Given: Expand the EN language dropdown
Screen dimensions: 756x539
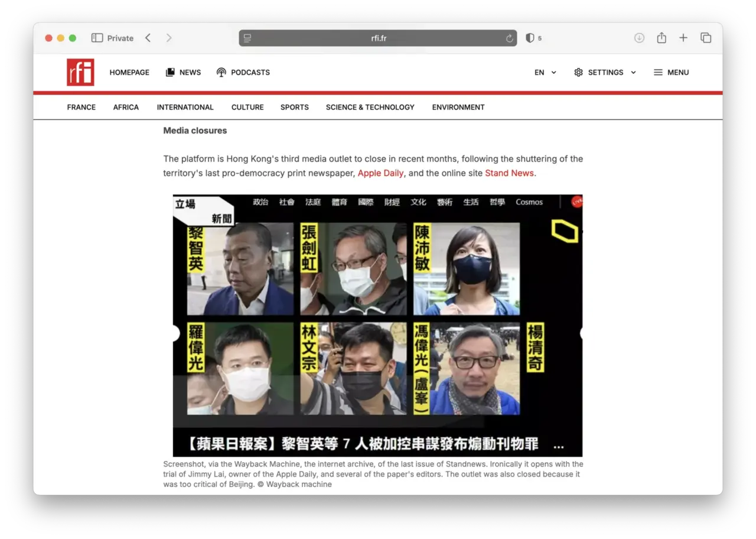Looking at the screenshot, I should click(x=545, y=72).
